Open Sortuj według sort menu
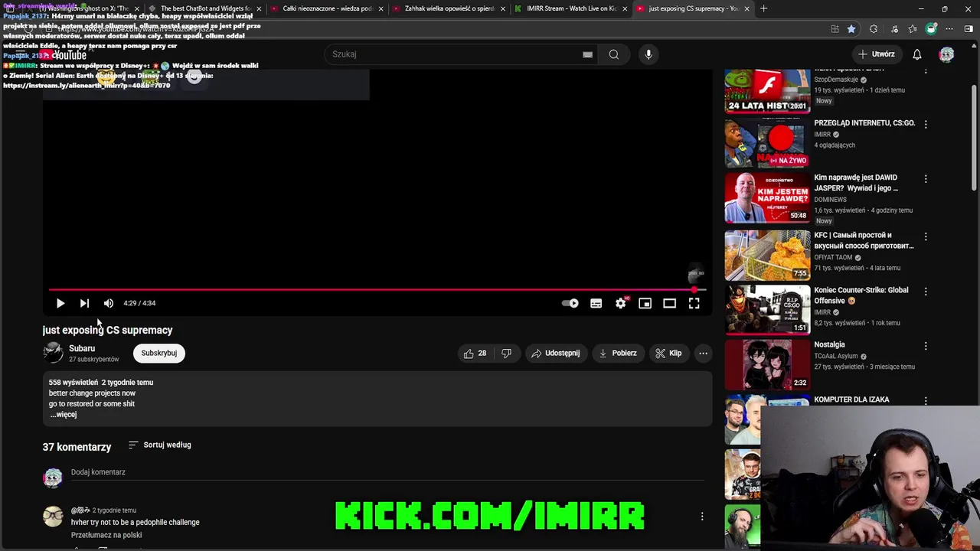Image resolution: width=980 pixels, height=551 pixels. click(159, 445)
